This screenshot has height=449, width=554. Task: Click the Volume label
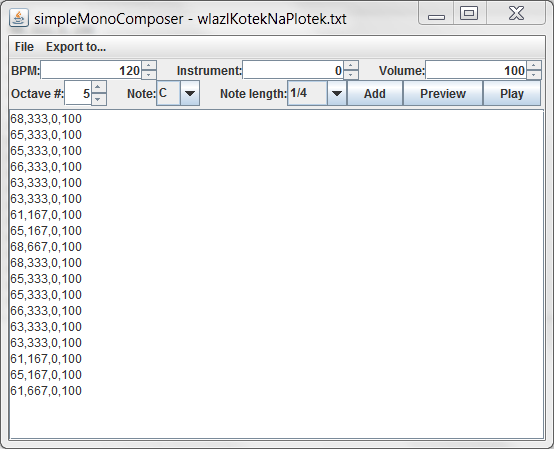pos(402,71)
